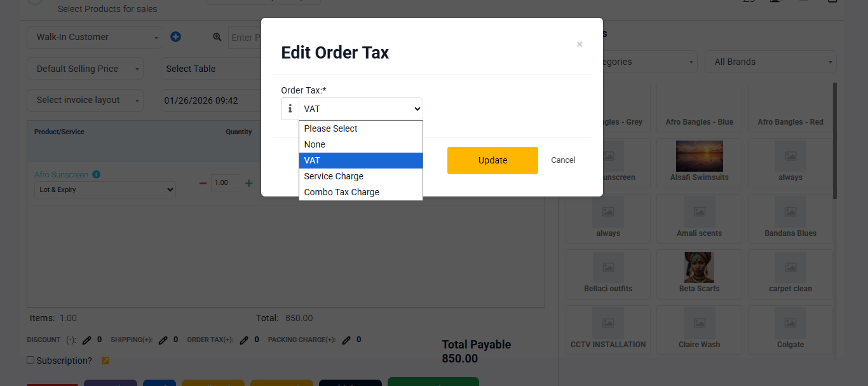
Task: Decrease quantity with the red minus icon
Action: (203, 183)
